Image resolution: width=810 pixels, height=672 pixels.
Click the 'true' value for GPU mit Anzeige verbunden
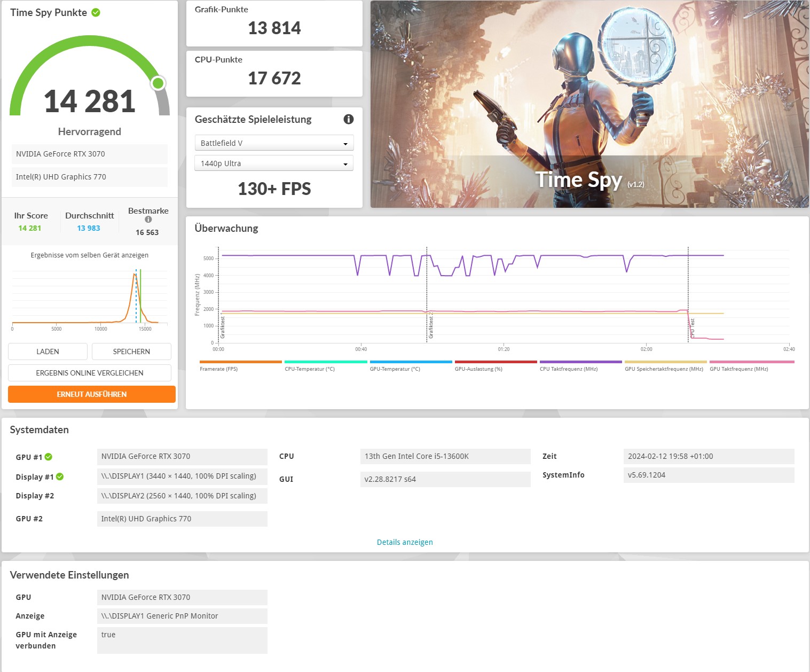[x=182, y=640]
